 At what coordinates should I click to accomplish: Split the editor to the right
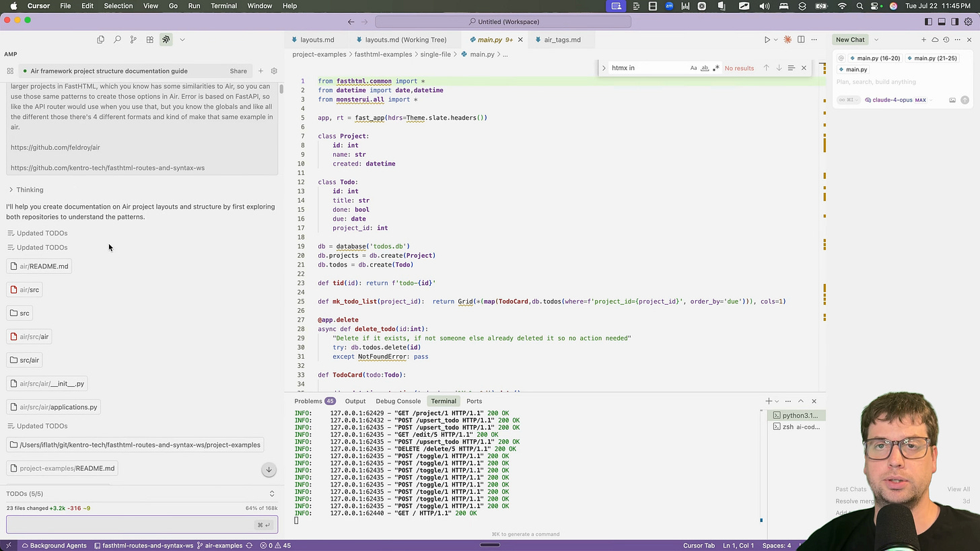801,40
